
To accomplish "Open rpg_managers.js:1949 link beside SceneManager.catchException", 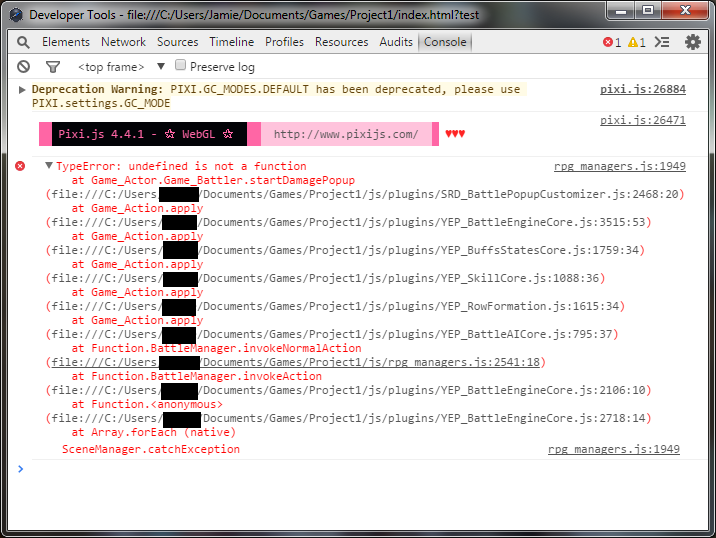I will coord(614,449).
